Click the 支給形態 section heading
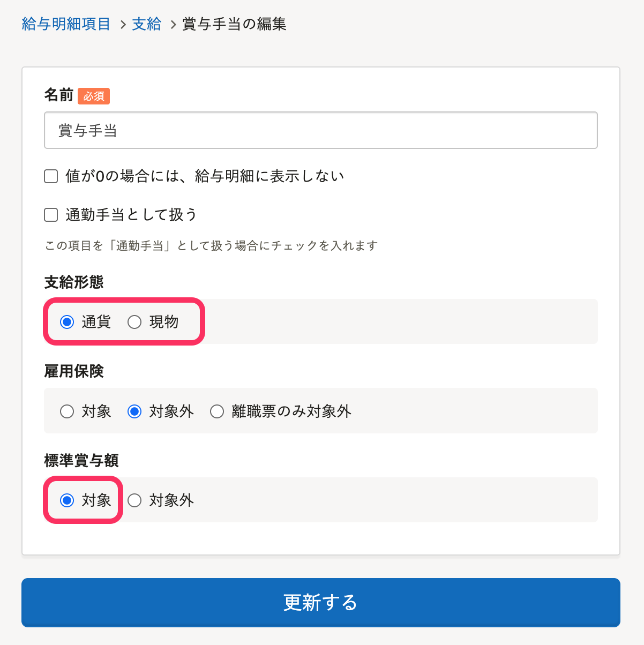Screen dimensions: 644x645 74,282
